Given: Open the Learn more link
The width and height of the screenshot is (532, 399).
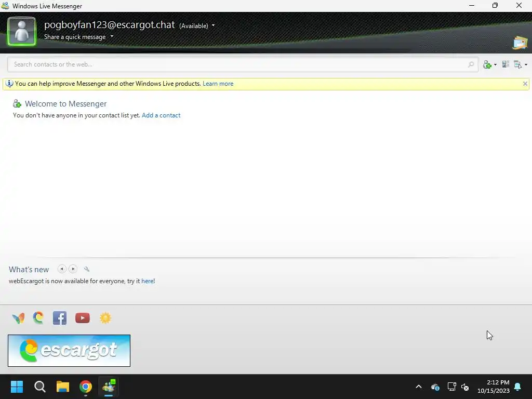Looking at the screenshot, I should point(218,84).
